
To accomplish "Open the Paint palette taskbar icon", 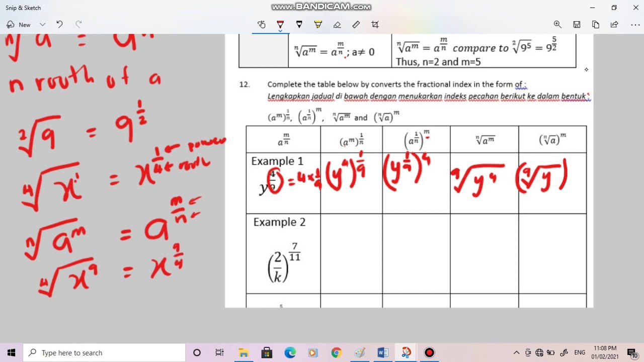I will coord(359,352).
